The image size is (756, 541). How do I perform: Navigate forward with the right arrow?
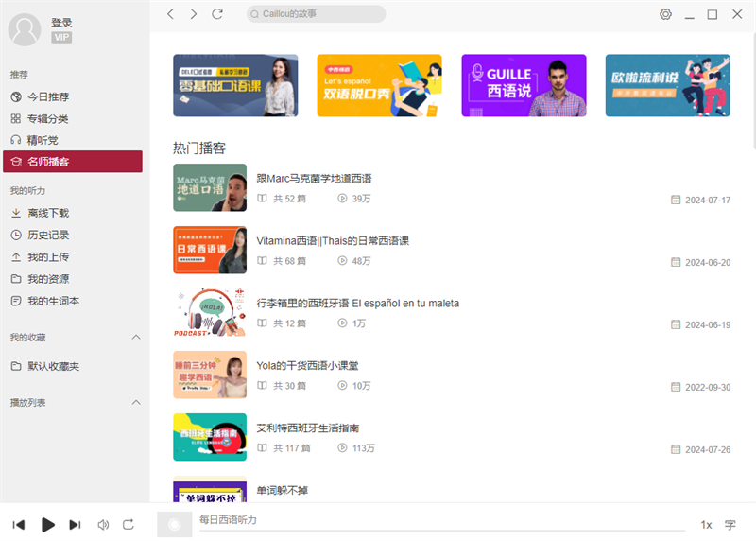194,14
